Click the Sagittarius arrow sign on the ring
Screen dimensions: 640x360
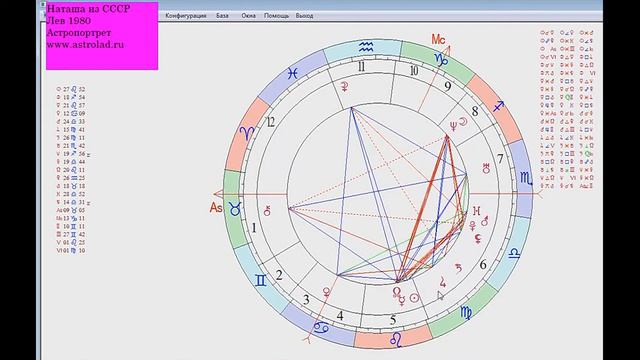tap(498, 107)
